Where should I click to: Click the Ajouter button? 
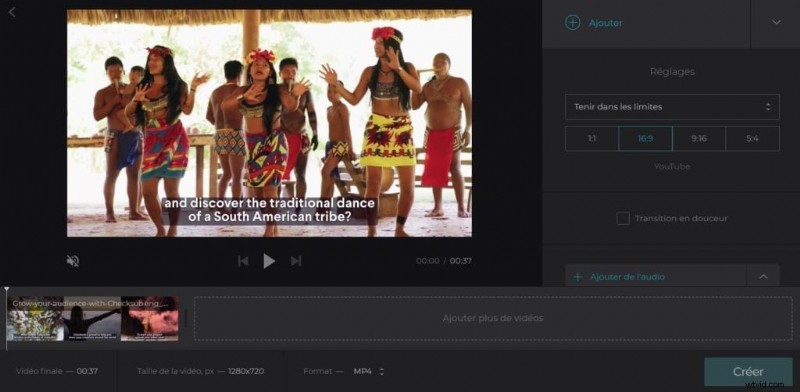pos(646,23)
